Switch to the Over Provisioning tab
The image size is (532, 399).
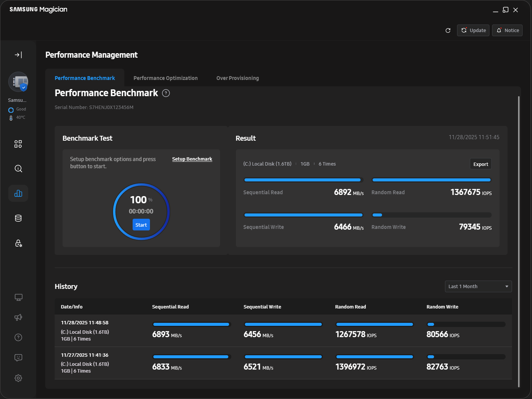pyautogui.click(x=237, y=78)
